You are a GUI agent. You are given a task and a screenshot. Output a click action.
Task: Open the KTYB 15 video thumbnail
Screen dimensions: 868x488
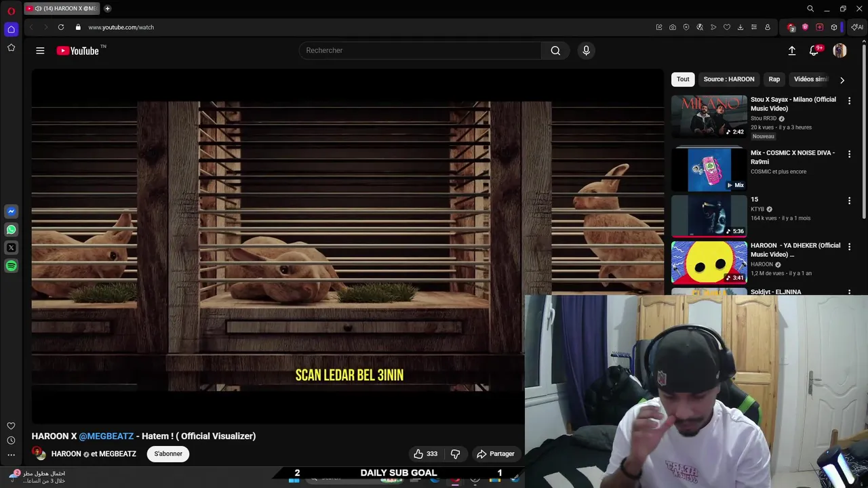pyautogui.click(x=709, y=216)
